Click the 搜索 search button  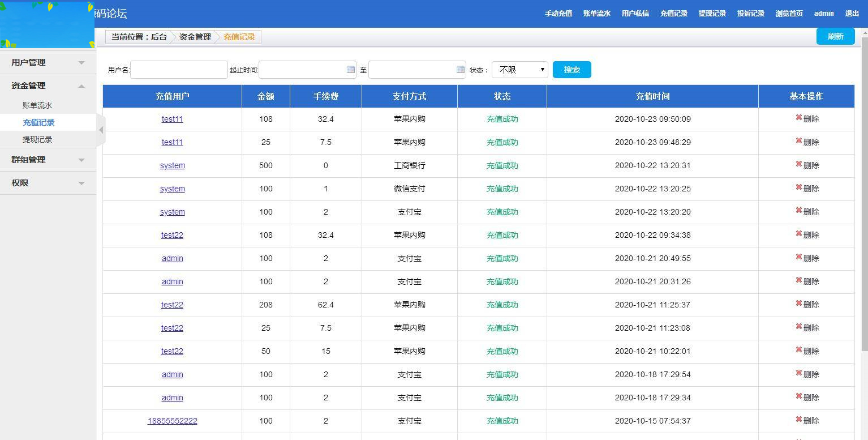(x=571, y=69)
